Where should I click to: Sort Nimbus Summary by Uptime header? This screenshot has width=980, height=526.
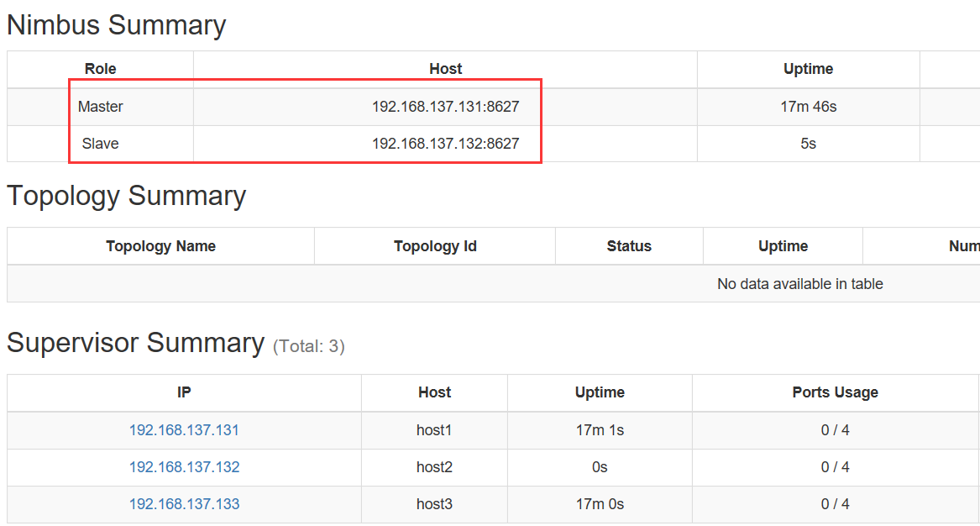pyautogui.click(x=808, y=69)
